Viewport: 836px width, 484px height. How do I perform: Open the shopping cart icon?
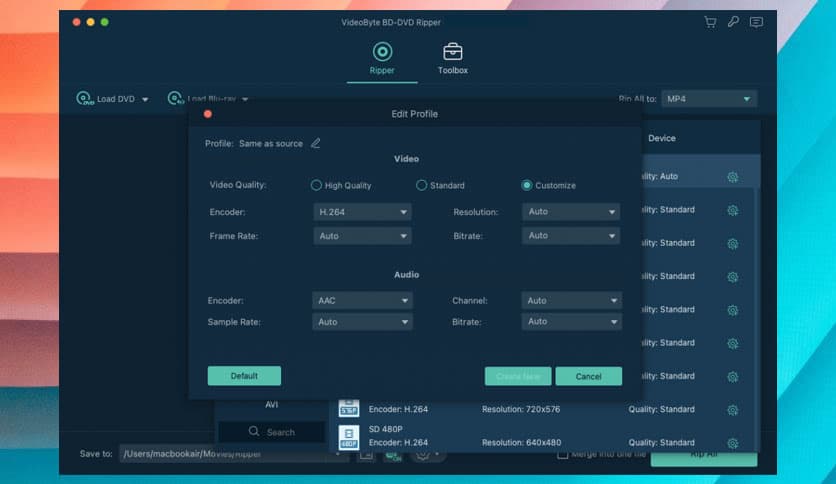click(710, 22)
